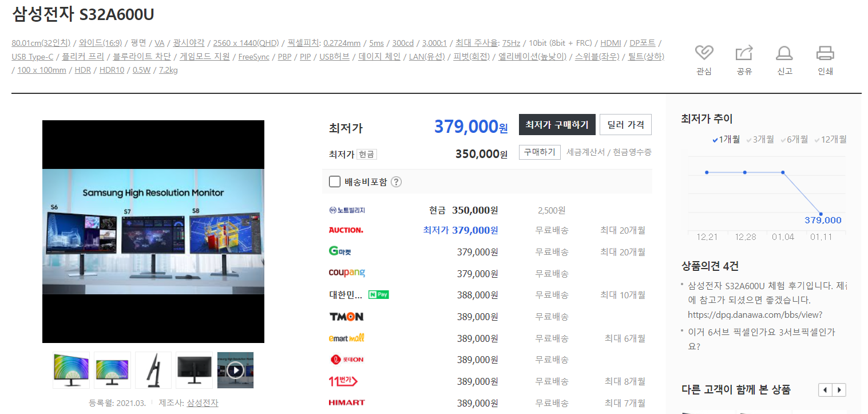This screenshot has height=414, width=868.
Task: Click the 딜러 가격 button
Action: point(625,124)
